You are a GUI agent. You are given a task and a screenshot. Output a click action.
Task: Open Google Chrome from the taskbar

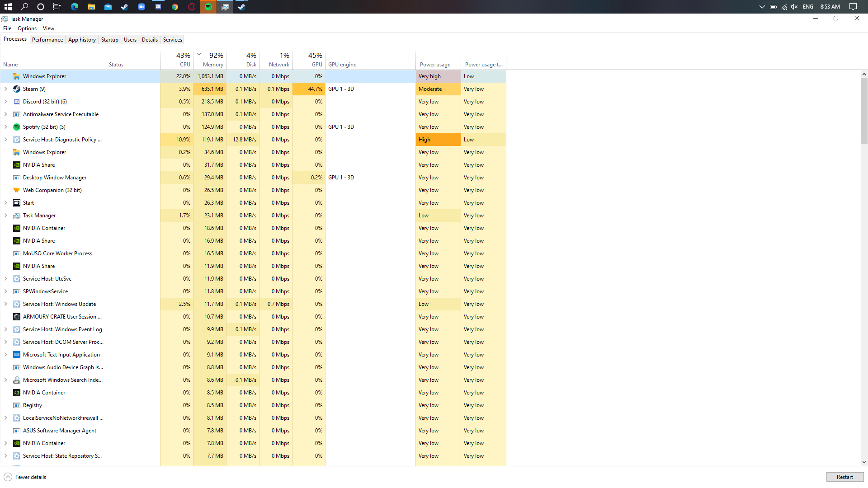coord(175,7)
